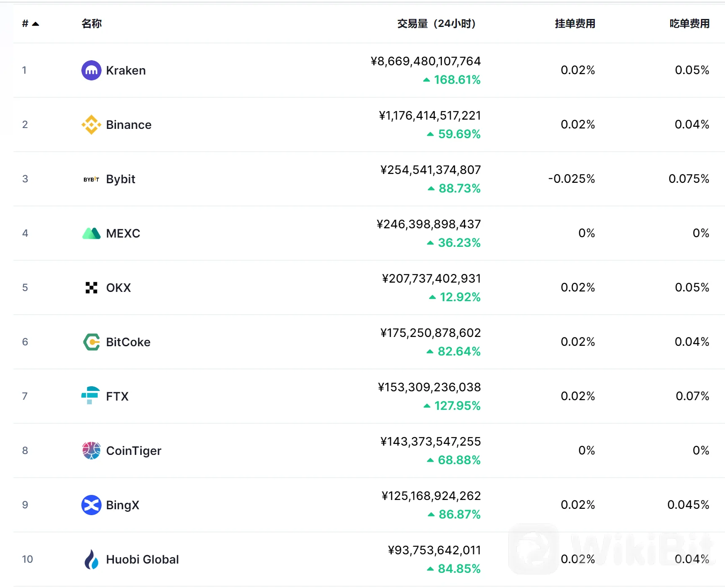725x588 pixels.
Task: Sort by 吃单费用 column header
Action: coord(690,24)
